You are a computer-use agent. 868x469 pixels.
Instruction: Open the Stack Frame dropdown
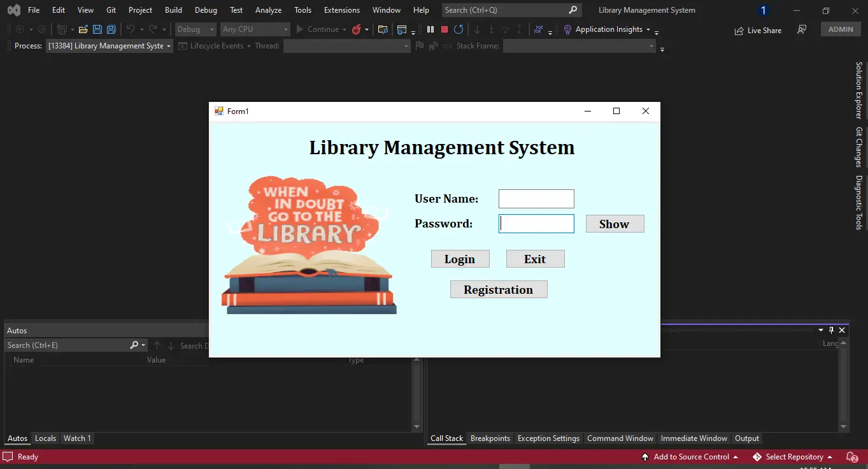579,46
